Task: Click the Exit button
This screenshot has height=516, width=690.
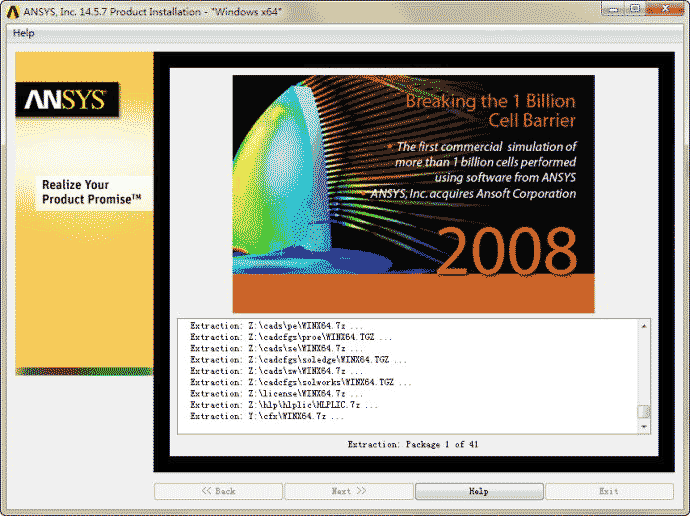Action: tap(609, 491)
